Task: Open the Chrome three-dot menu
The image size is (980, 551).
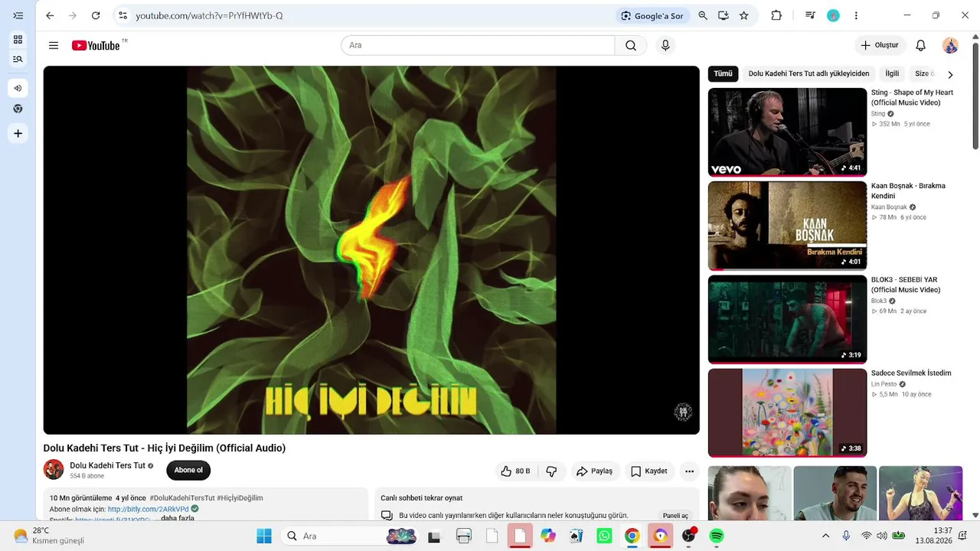Action: 856,15
